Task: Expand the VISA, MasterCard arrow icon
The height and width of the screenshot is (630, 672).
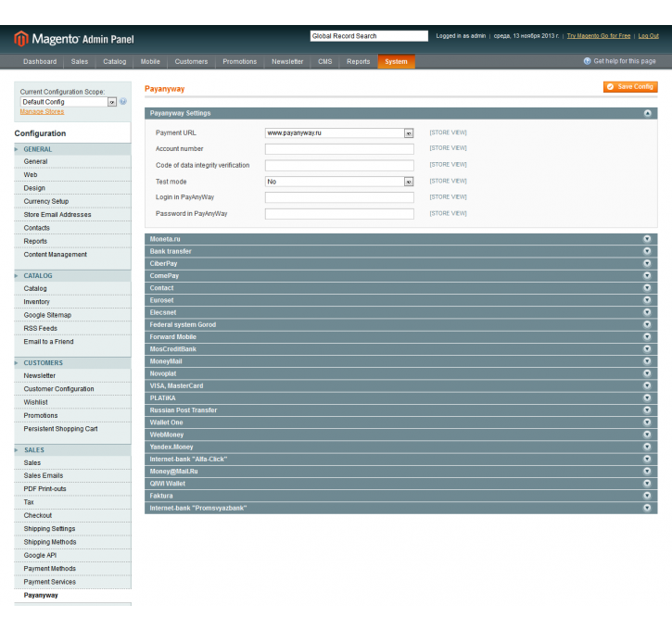Action: pos(647,385)
